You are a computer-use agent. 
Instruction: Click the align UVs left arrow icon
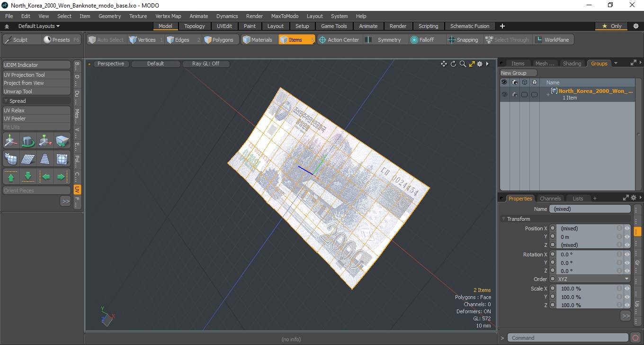[x=45, y=177]
